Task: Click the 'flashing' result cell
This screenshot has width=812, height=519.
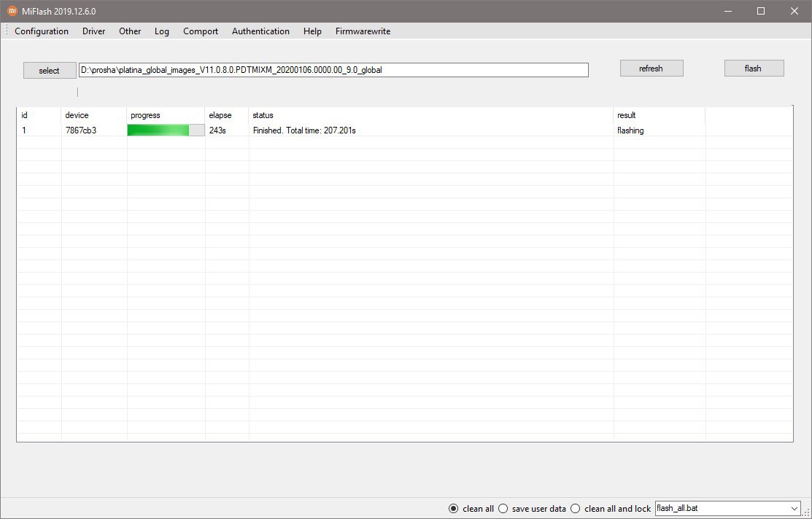Action: (x=630, y=130)
